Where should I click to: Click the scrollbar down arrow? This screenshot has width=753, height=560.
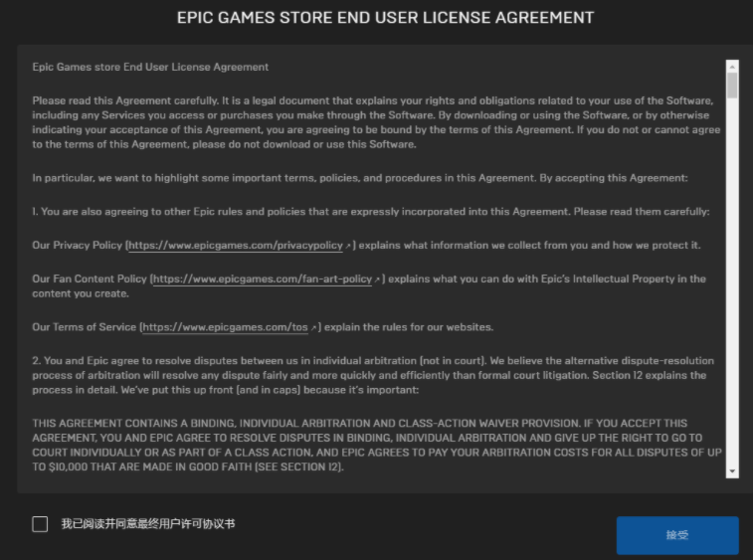pyautogui.click(x=732, y=471)
